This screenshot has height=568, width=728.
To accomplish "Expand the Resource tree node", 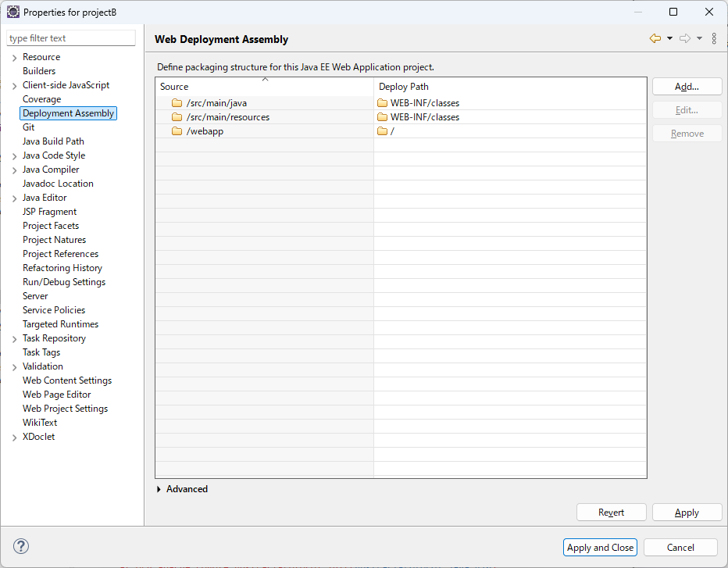I will pyautogui.click(x=14, y=56).
